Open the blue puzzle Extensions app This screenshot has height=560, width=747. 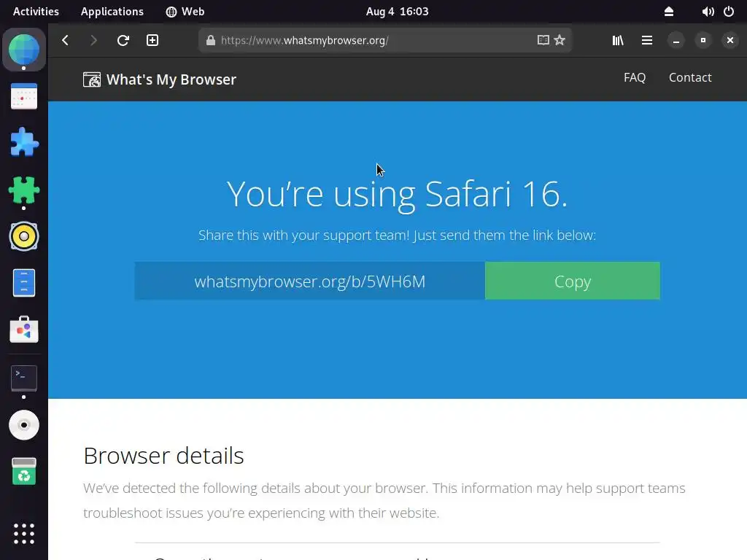pyautogui.click(x=24, y=142)
